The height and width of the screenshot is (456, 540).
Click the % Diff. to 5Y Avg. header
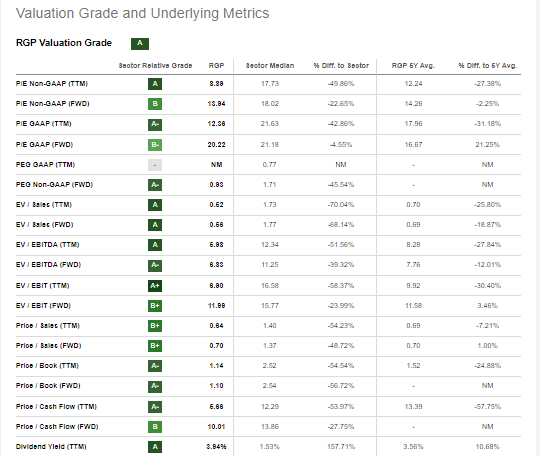click(488, 65)
